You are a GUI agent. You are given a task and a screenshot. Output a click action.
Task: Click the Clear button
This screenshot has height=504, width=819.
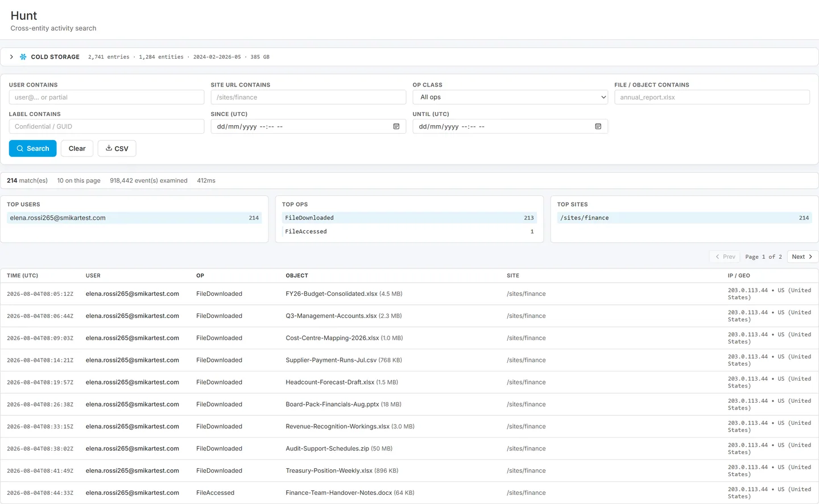click(77, 148)
